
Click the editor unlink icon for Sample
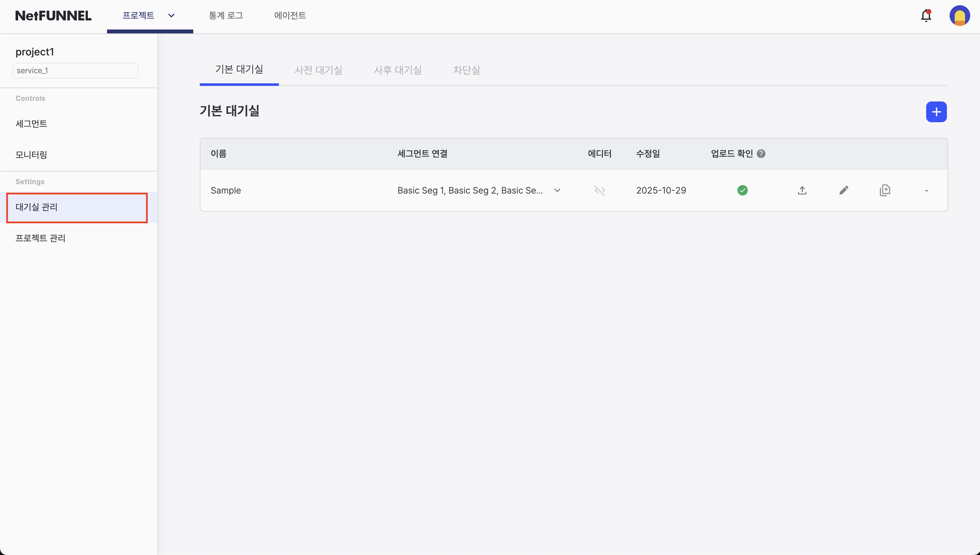[599, 191]
